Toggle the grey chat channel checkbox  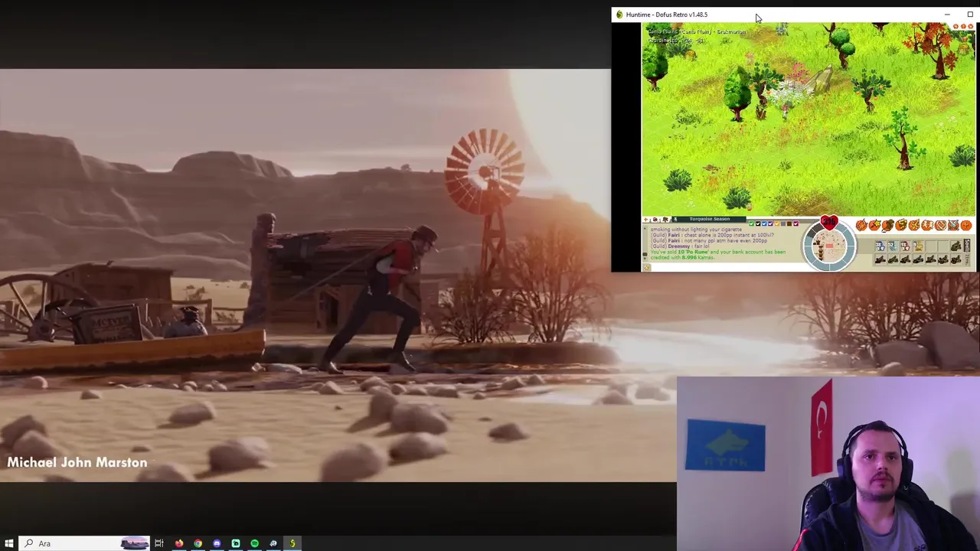783,223
